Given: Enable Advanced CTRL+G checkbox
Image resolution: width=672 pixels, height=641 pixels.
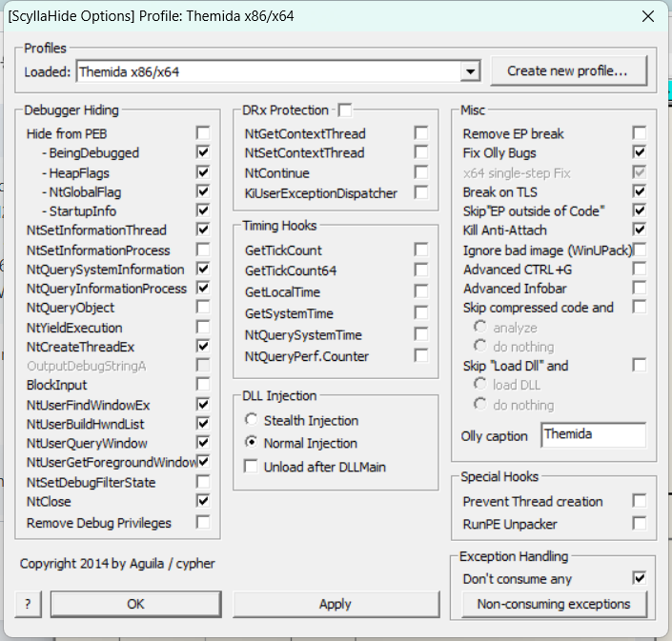Looking at the screenshot, I should [640, 269].
